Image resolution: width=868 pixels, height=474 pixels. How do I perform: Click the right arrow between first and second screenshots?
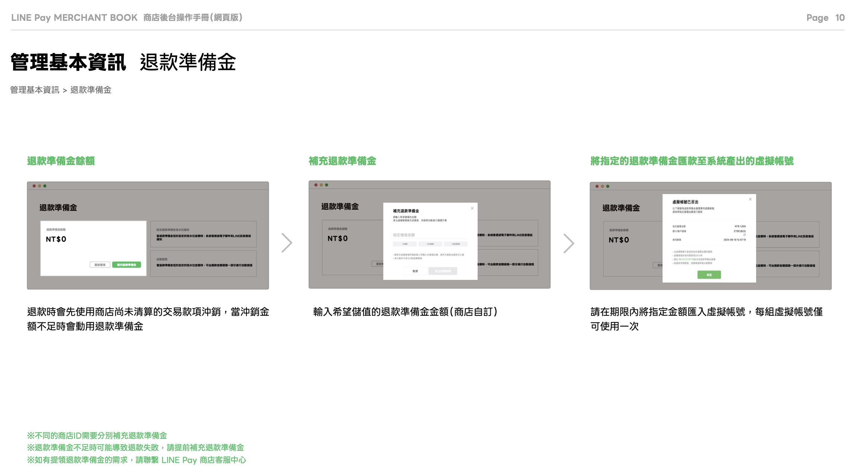pyautogui.click(x=287, y=243)
